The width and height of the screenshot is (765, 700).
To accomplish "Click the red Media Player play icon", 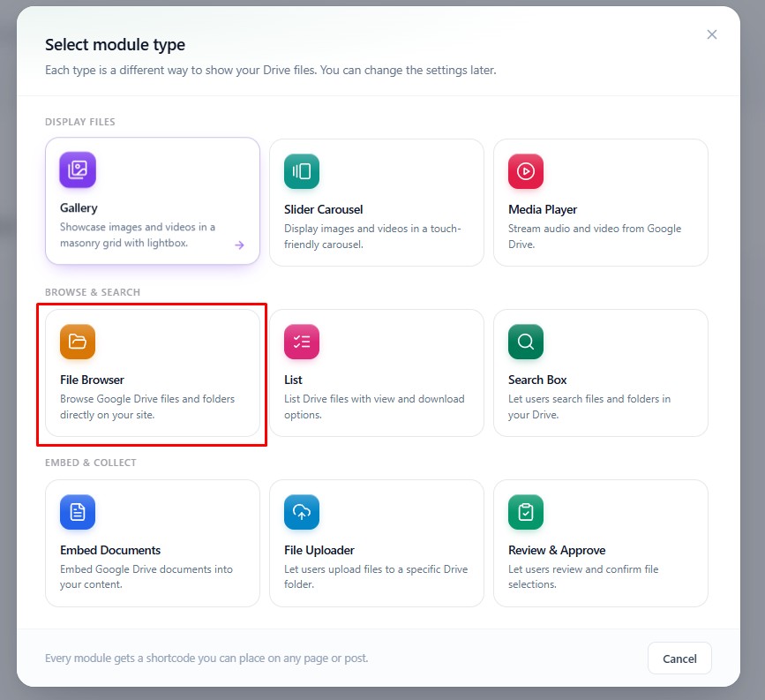I will click(x=526, y=171).
